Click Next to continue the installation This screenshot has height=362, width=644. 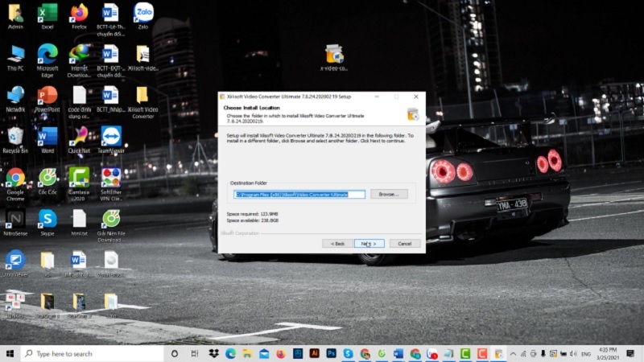(x=369, y=243)
